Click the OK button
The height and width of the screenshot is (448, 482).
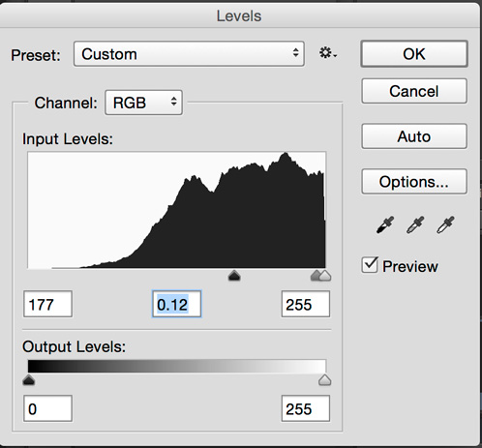[414, 54]
